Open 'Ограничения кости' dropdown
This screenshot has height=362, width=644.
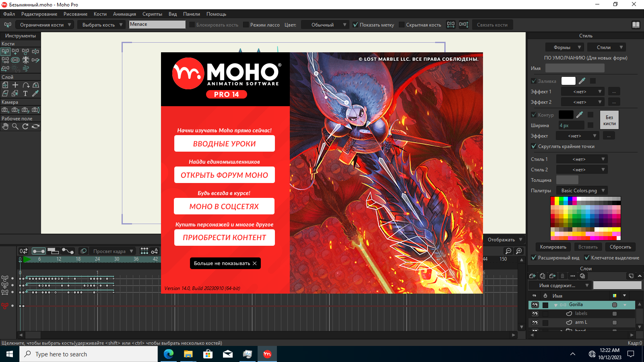point(45,25)
